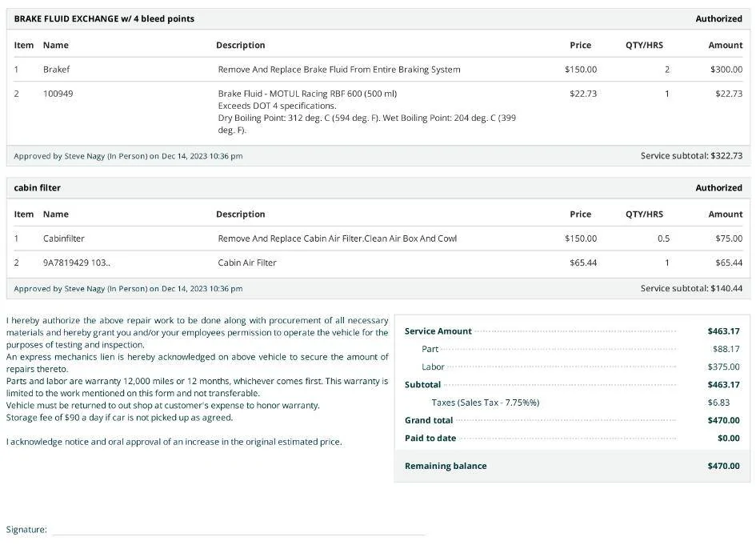Click the Brakef item name

tap(57, 70)
